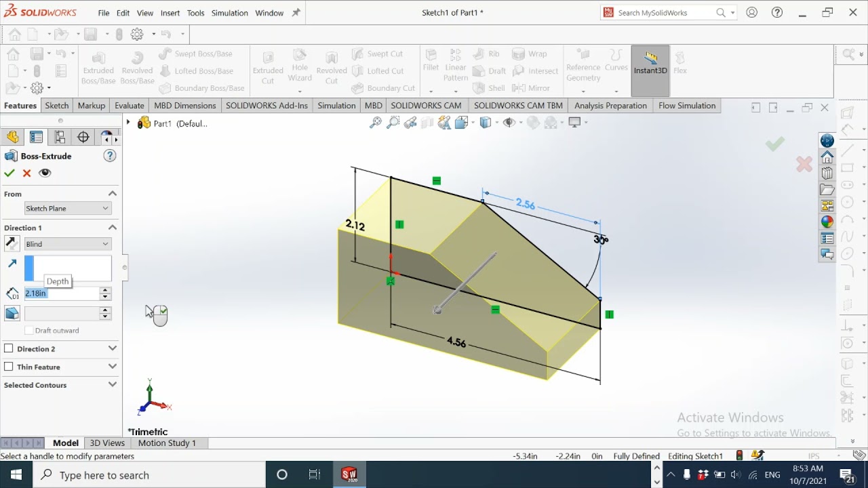Click the Options gear icon
The width and height of the screenshot is (868, 488).
click(x=137, y=34)
